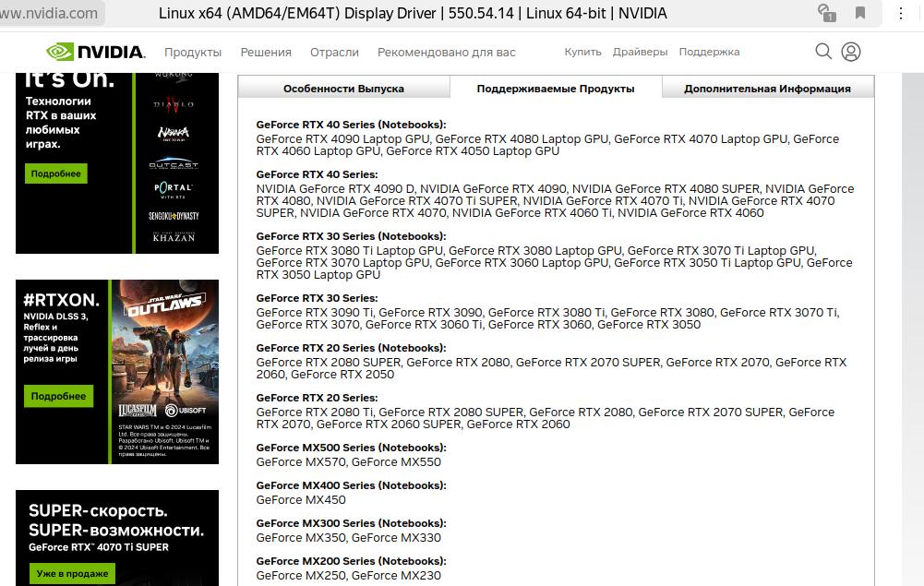Click the Khazan logo in banner
This screenshot has width=924, height=586.
tap(174, 236)
